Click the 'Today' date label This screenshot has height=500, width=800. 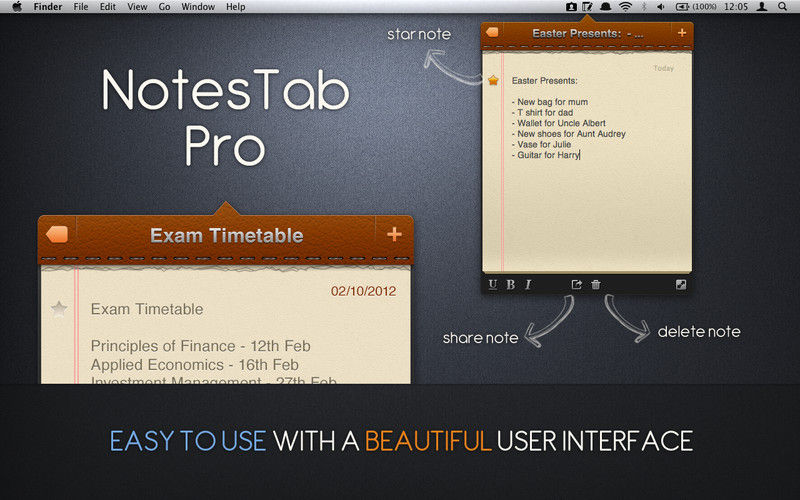(x=663, y=68)
